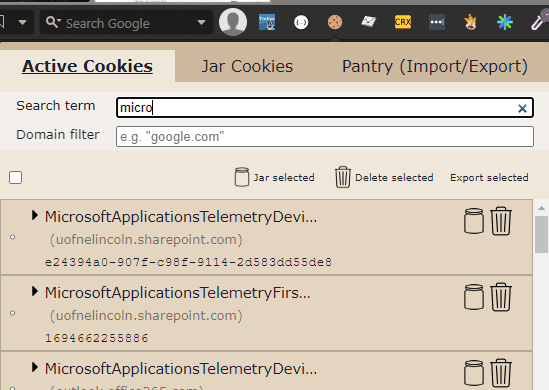The image size is (549, 390).
Task: Click the white circle braces extension icon
Action: [301, 22]
